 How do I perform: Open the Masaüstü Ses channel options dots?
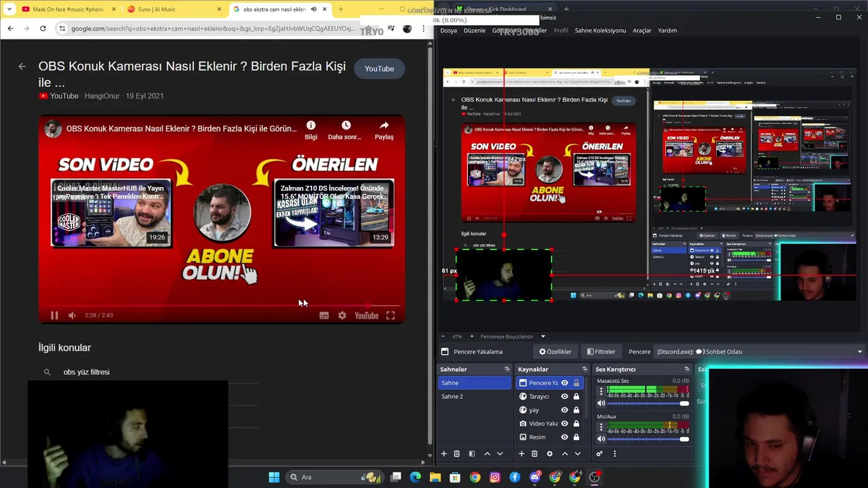pyautogui.click(x=601, y=392)
